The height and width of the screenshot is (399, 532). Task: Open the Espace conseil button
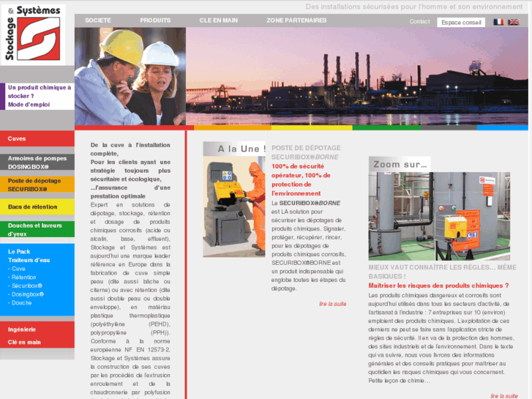461,23
